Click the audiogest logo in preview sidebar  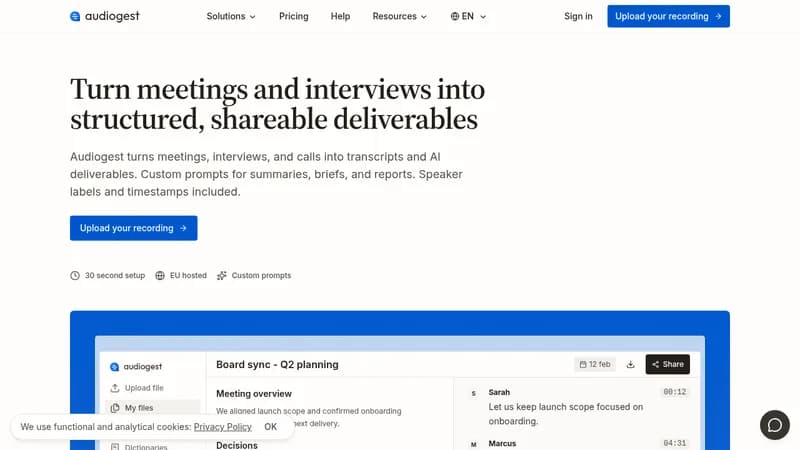(x=136, y=366)
